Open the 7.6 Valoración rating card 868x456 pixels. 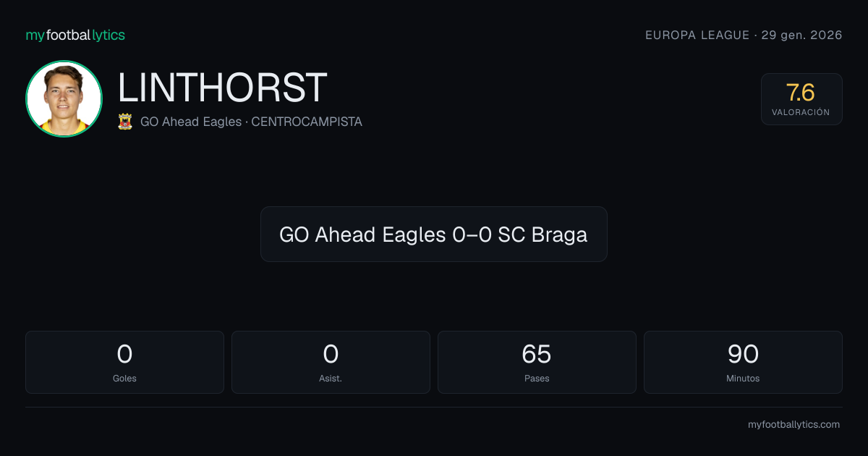[801, 99]
